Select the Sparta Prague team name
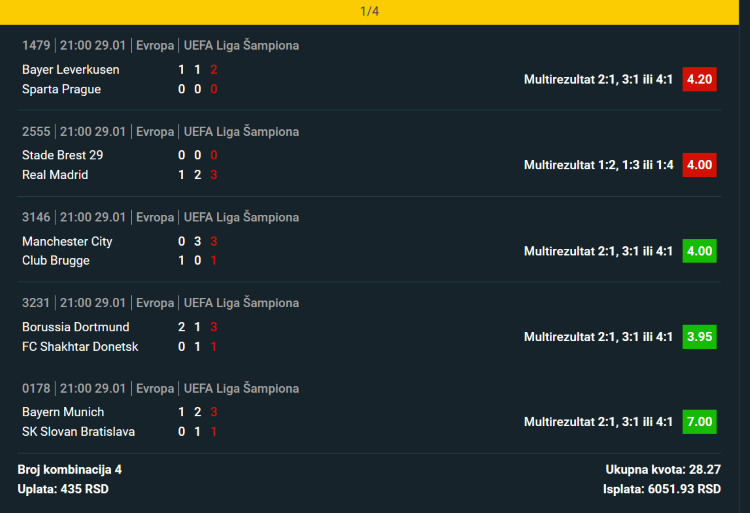The width and height of the screenshot is (750, 513). pos(61,89)
